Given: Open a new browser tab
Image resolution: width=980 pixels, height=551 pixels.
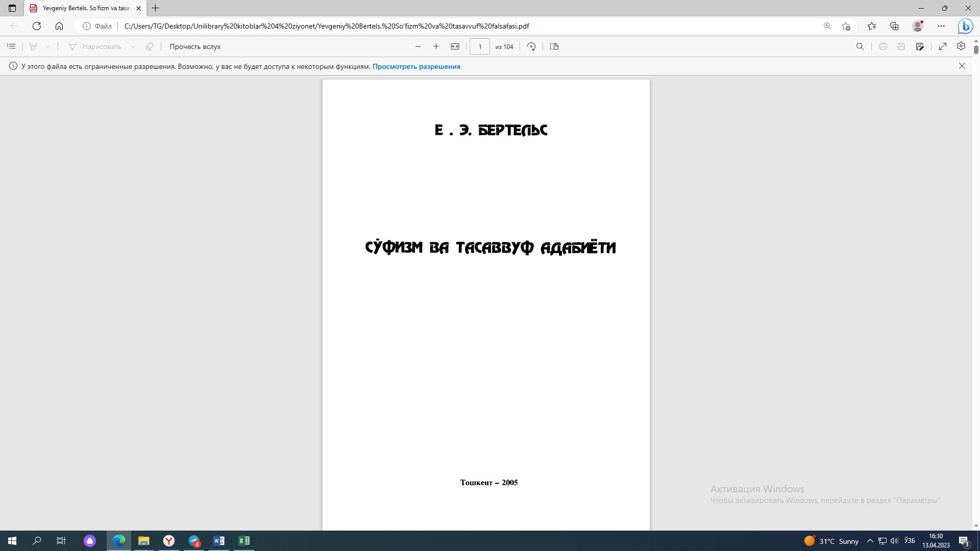Looking at the screenshot, I should [156, 8].
